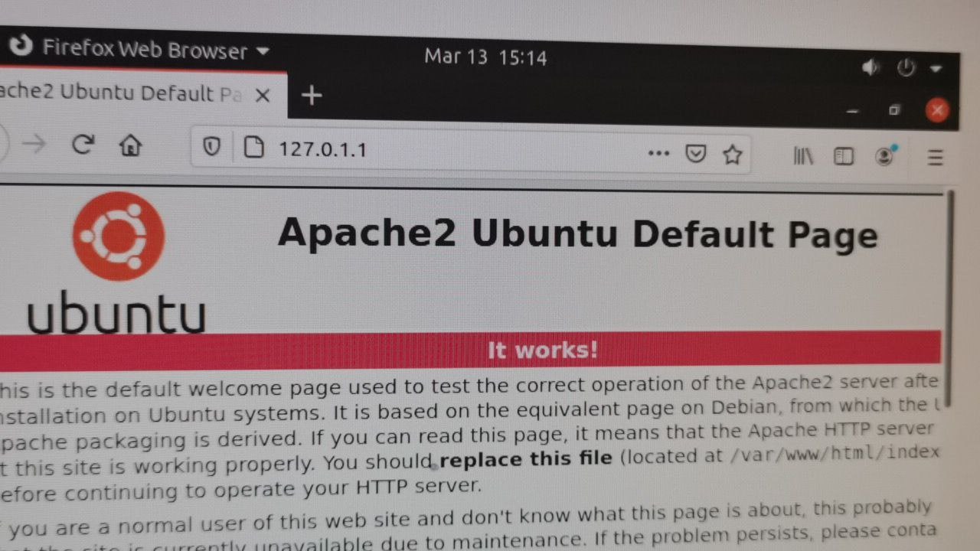The image size is (980, 551).
Task: Click the page vertical scrollbar
Action: click(x=950, y=298)
